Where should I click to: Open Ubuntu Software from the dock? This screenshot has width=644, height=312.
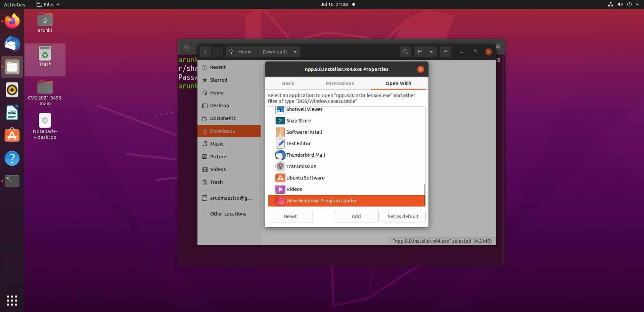tap(12, 135)
